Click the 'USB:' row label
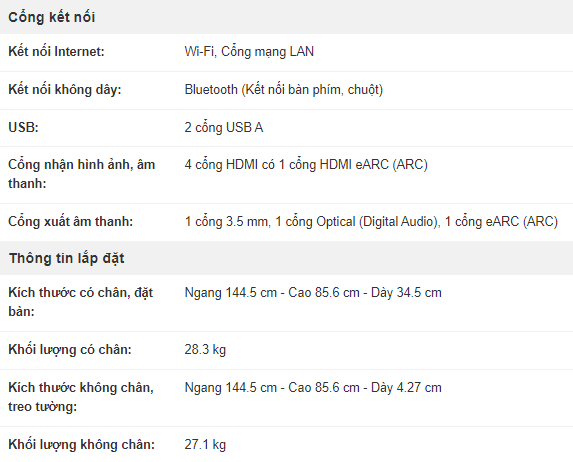 pos(23,128)
